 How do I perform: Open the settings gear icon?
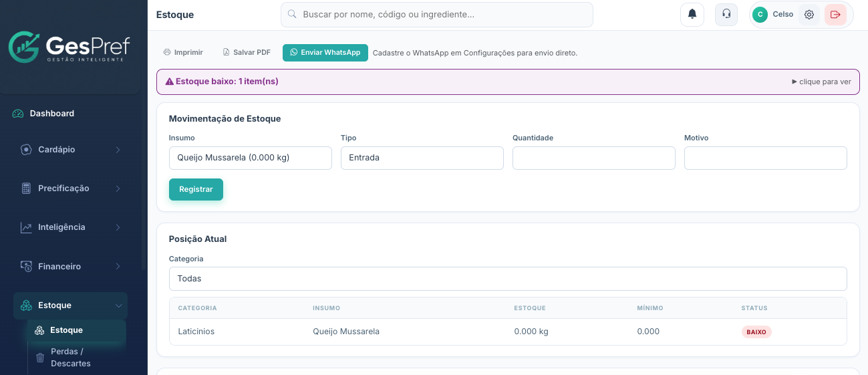pos(809,15)
